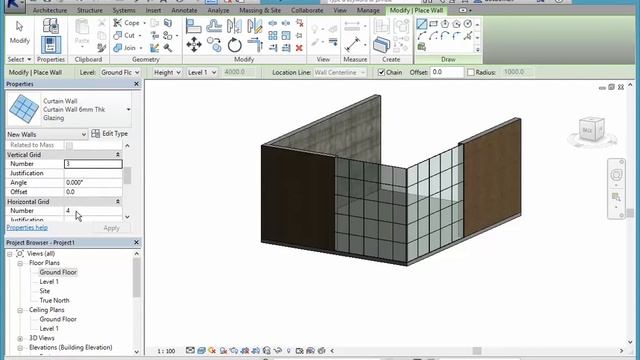
Task: Select the Move tool
Action: 193,44
